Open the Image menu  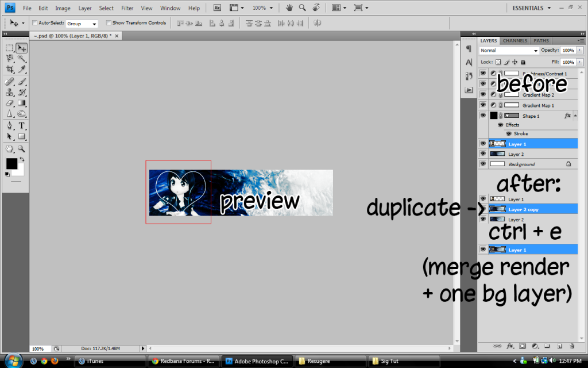63,8
